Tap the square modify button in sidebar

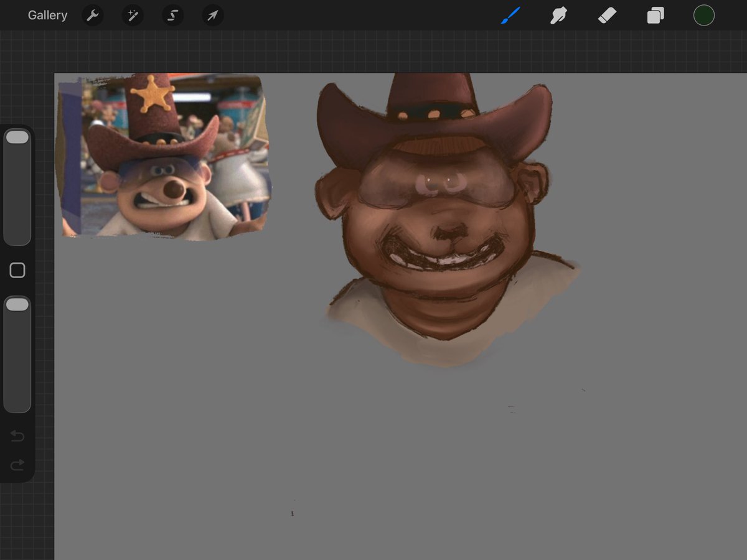(x=17, y=270)
